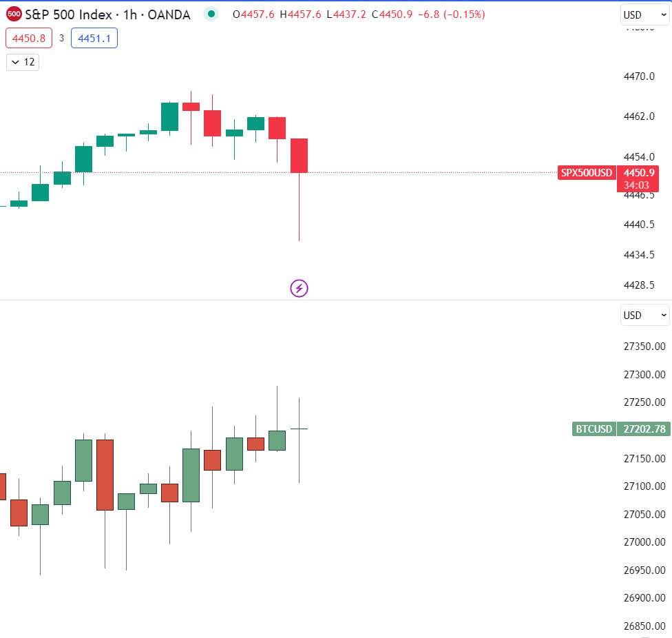Click the change value −6.8 (−0.15%)
The image size is (672, 638).
tap(451, 14)
